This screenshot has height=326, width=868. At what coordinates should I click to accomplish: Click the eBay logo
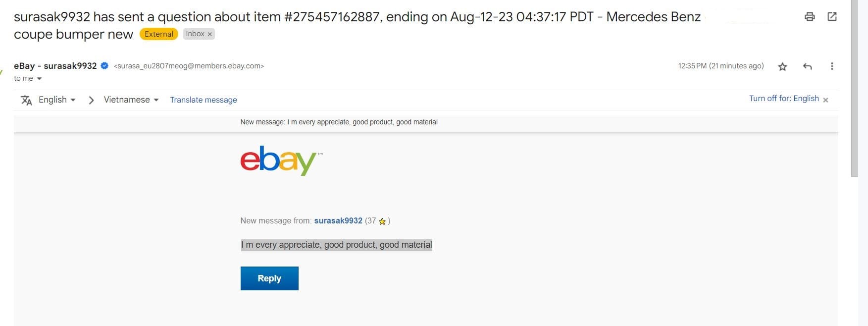point(279,160)
